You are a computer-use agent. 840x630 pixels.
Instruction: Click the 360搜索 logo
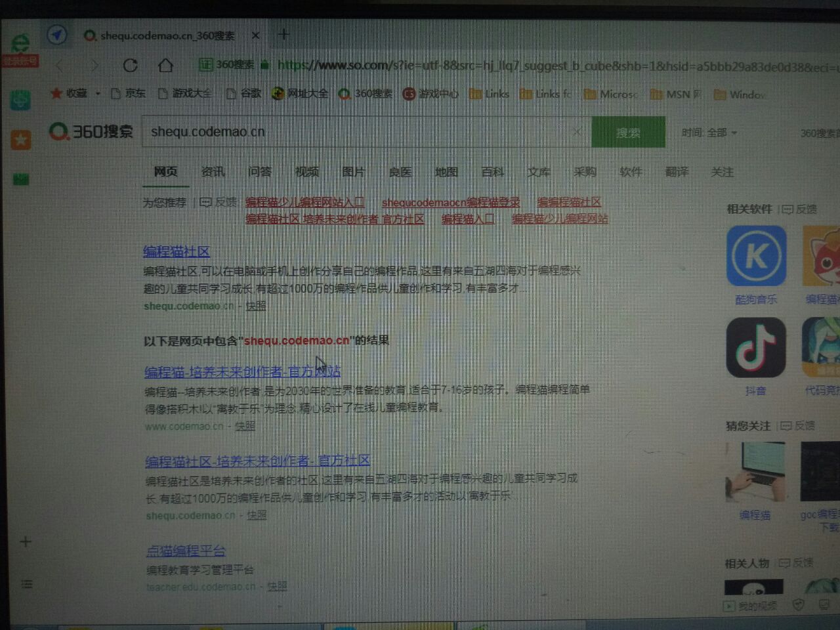91,132
